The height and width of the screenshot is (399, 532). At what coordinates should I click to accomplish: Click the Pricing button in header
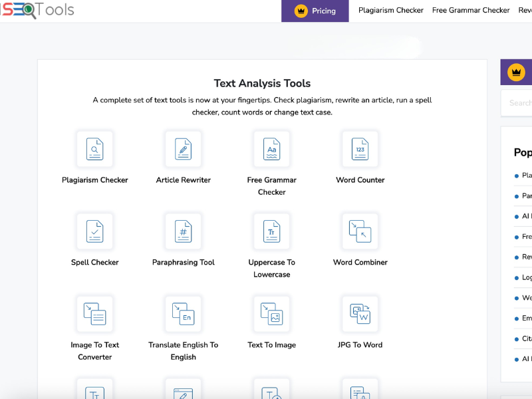[315, 11]
